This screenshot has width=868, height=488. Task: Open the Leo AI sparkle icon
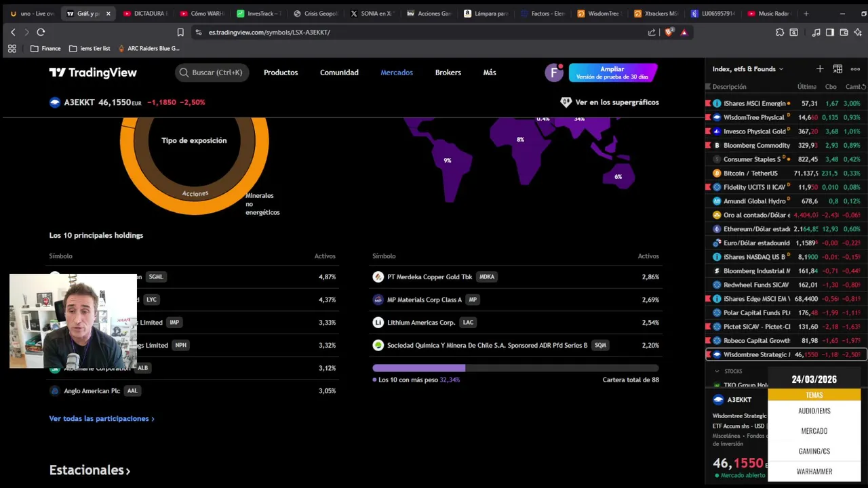[858, 32]
